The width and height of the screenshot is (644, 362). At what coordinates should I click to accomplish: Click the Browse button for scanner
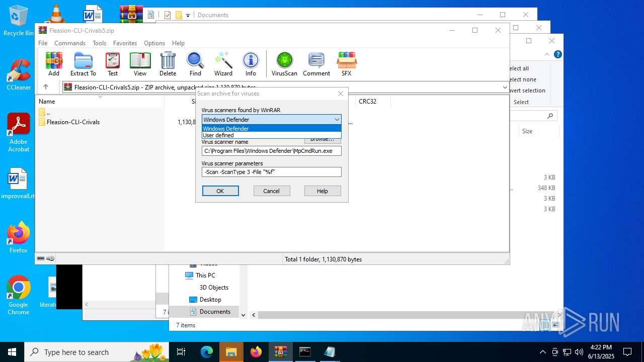[x=323, y=140]
